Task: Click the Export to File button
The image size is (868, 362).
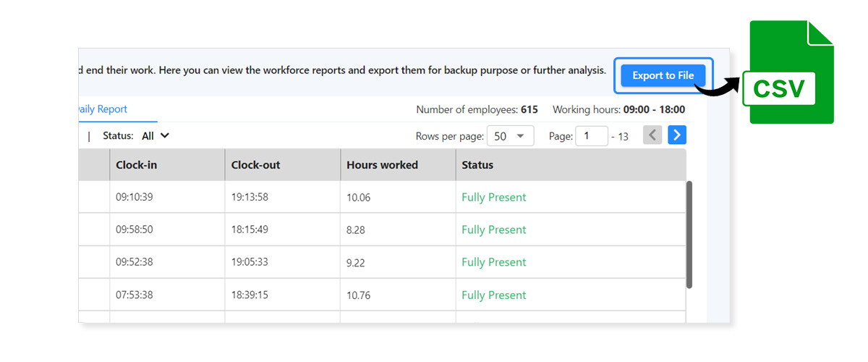Action: coord(663,75)
